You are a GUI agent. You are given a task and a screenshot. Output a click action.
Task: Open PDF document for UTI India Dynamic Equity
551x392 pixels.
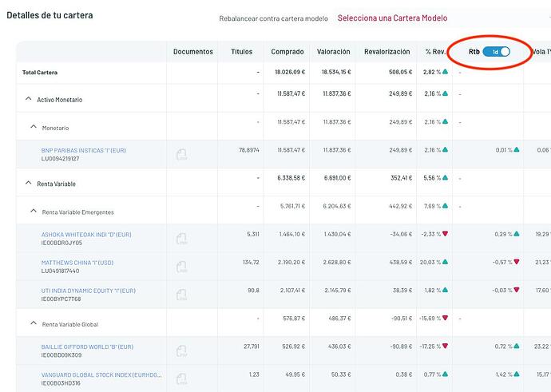click(181, 295)
